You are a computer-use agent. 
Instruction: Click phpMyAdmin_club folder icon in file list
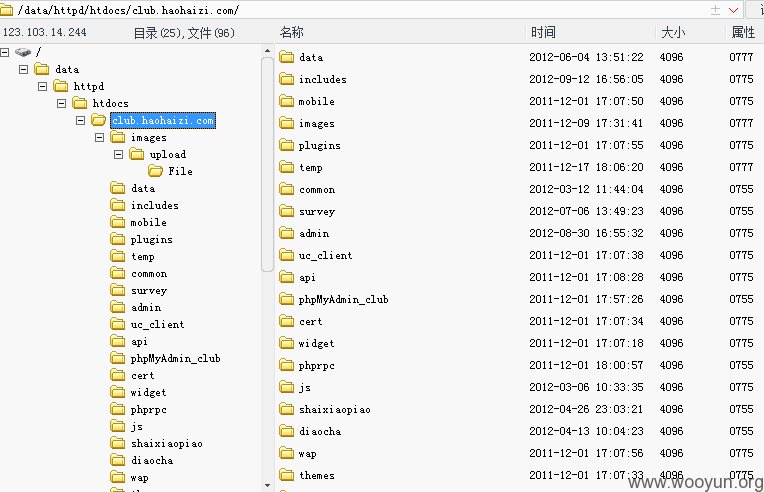(x=286, y=299)
